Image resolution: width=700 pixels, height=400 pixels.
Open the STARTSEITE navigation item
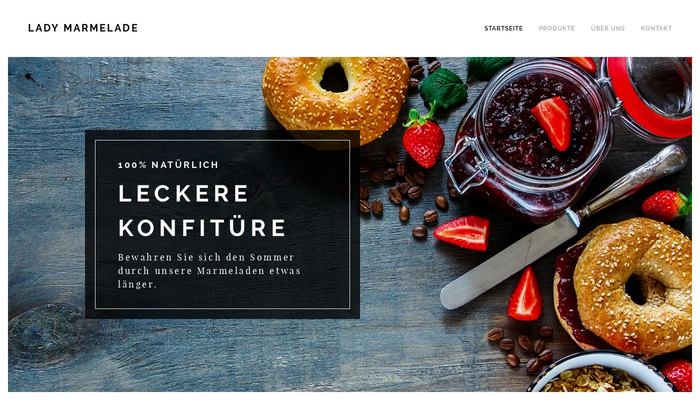503,28
